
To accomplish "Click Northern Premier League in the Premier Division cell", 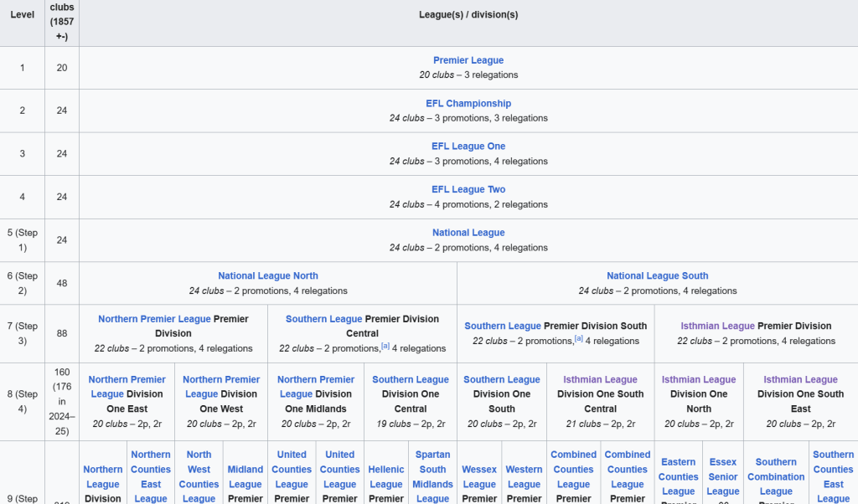I will [154, 319].
